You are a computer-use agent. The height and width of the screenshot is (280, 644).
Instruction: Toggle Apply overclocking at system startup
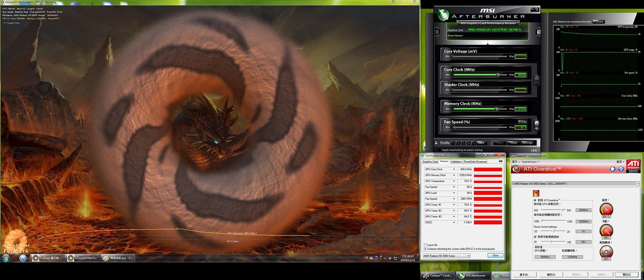coord(440,150)
